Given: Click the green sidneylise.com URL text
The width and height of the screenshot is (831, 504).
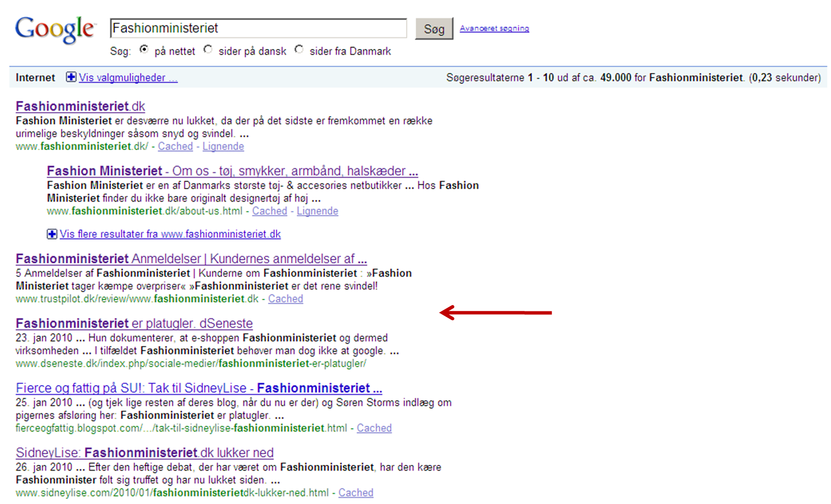Looking at the screenshot, I should click(172, 493).
